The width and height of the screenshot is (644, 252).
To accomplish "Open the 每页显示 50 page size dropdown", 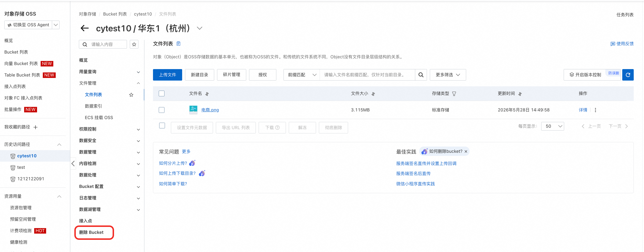I will (552, 126).
